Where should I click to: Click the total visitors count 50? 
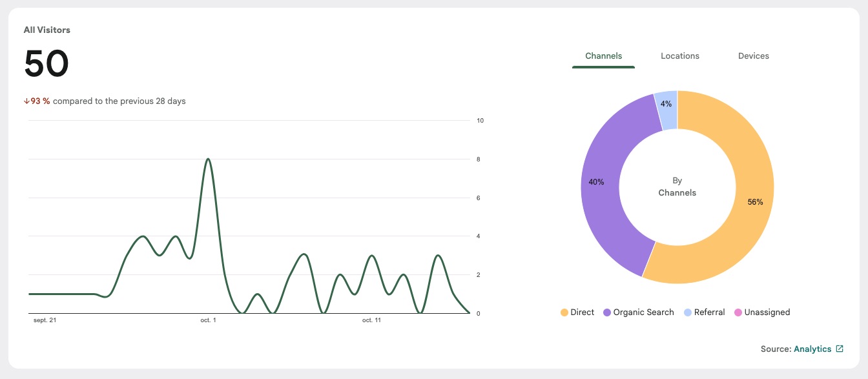point(46,64)
